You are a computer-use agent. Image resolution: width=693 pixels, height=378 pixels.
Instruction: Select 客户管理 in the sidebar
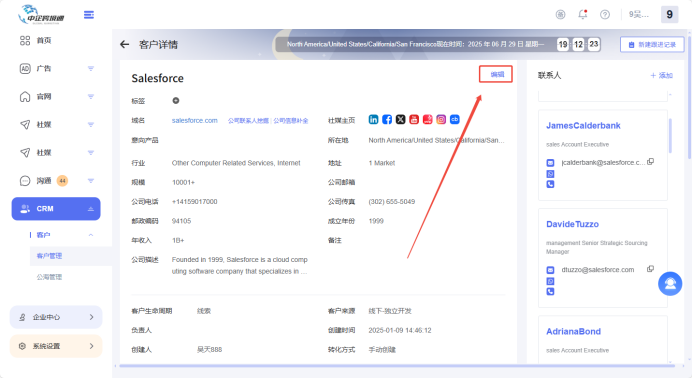[x=49, y=256]
